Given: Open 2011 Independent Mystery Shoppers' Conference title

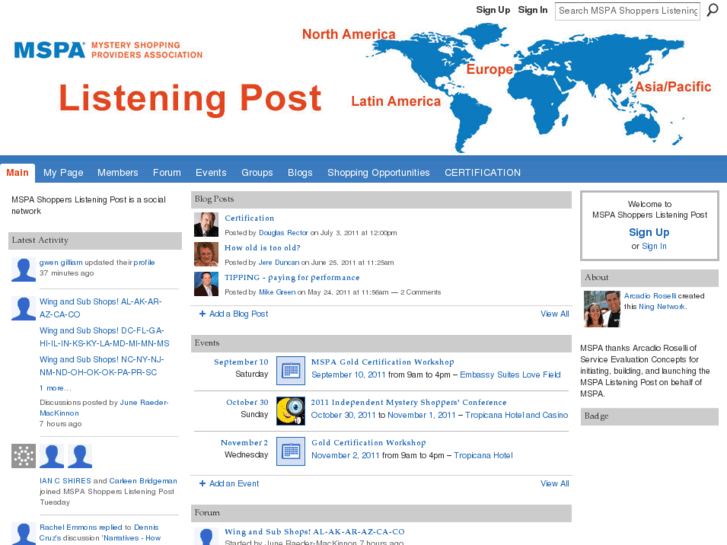Looking at the screenshot, I should tap(408, 402).
